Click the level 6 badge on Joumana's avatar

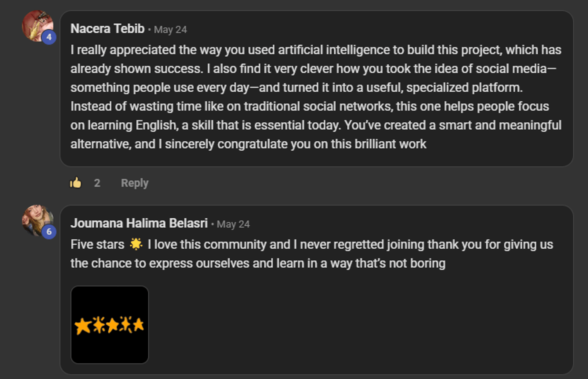[x=49, y=232]
